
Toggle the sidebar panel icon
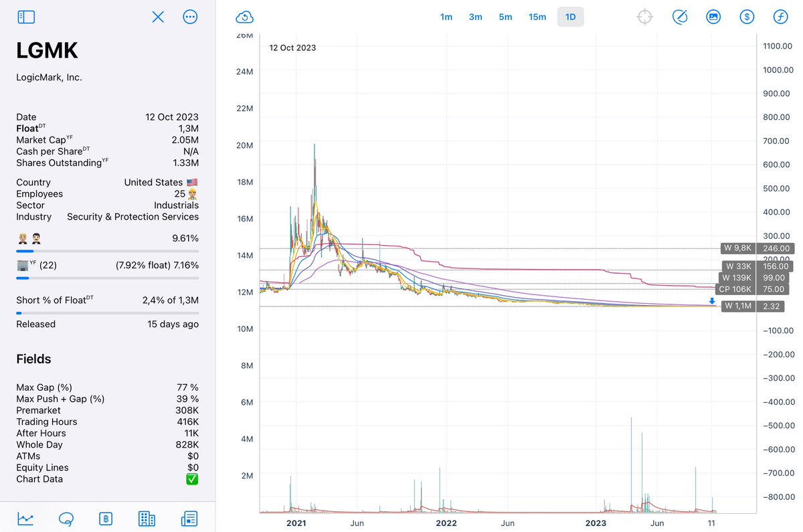[26, 17]
